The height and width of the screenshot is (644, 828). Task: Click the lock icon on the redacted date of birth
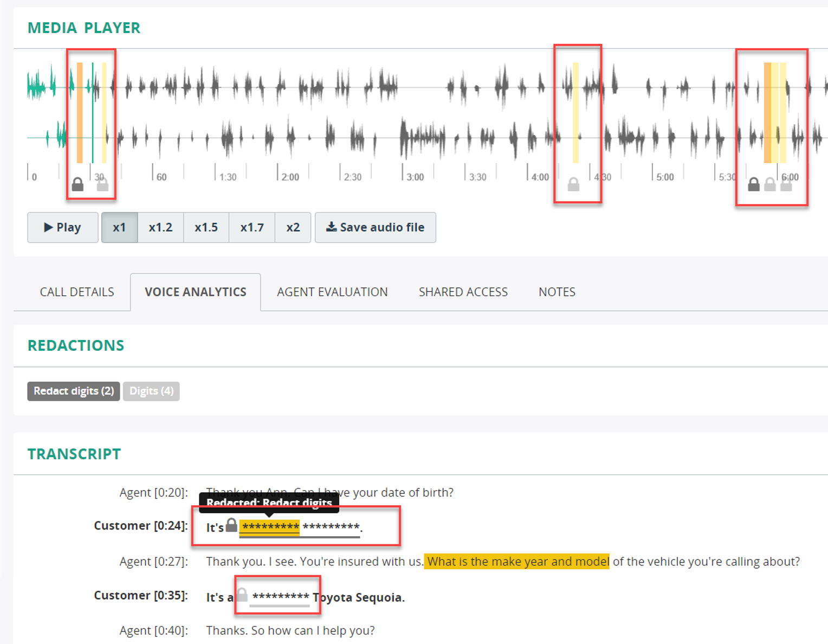click(x=231, y=524)
